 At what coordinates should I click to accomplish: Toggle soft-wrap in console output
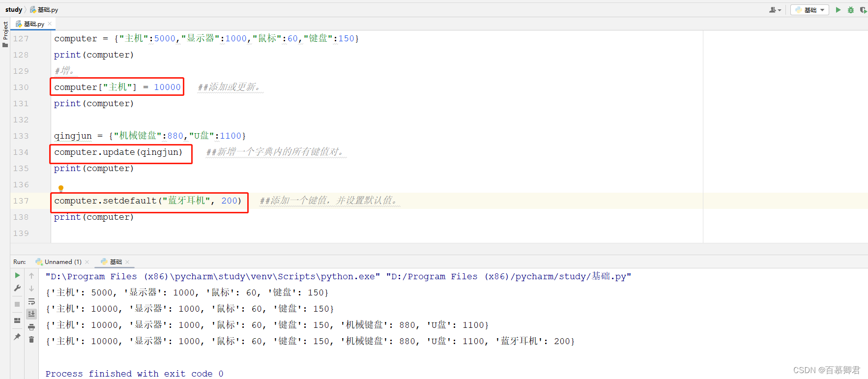point(31,301)
